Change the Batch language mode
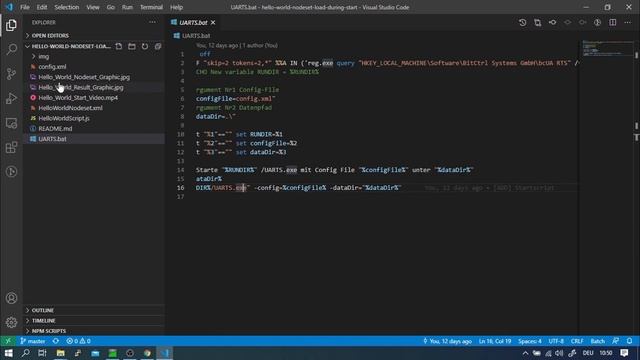The image size is (640, 360). 598,341
